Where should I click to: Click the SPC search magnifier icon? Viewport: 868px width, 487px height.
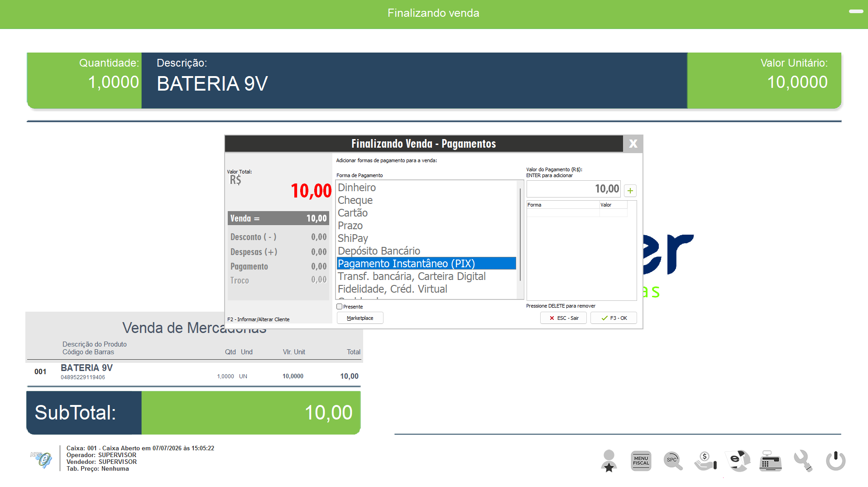pos(673,461)
